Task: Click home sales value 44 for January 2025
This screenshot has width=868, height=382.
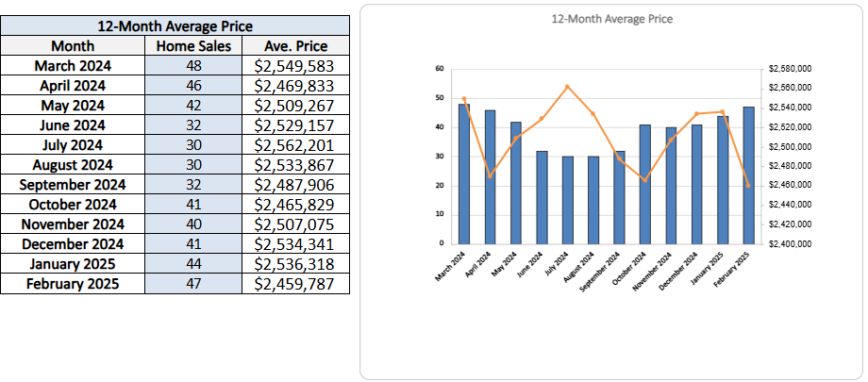Action: (x=193, y=264)
